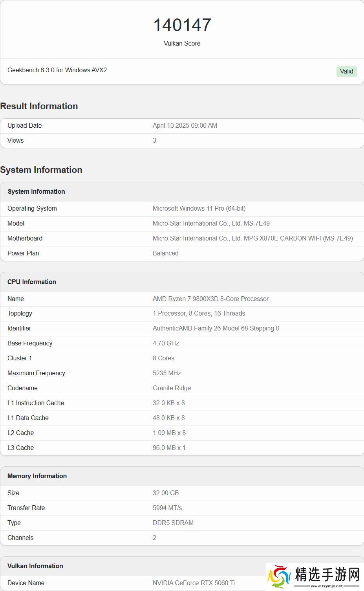Click the System Information table header

pos(36,191)
